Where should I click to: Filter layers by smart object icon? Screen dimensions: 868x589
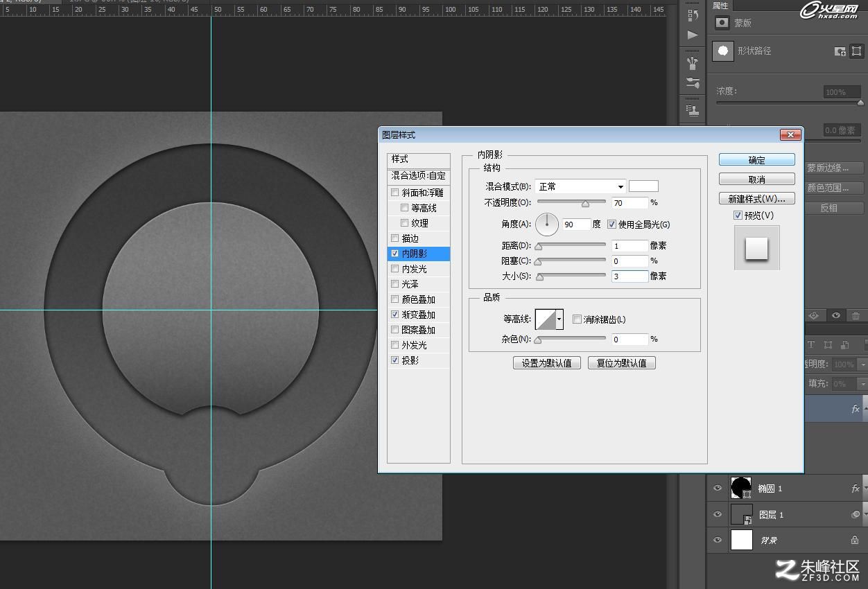pyautogui.click(x=844, y=344)
